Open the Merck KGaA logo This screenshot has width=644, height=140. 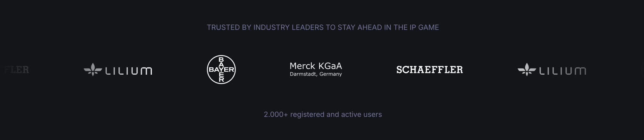click(x=316, y=69)
